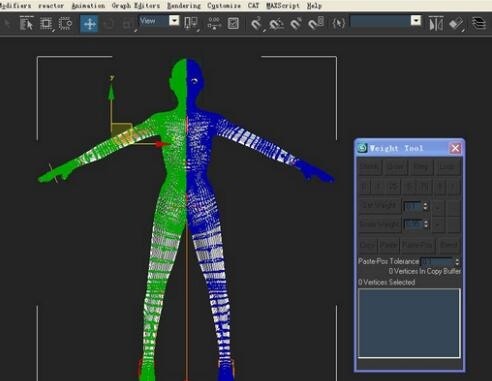The width and height of the screenshot is (492, 381).
Task: Click the Set Weight spinner arrows
Action: coord(426,206)
